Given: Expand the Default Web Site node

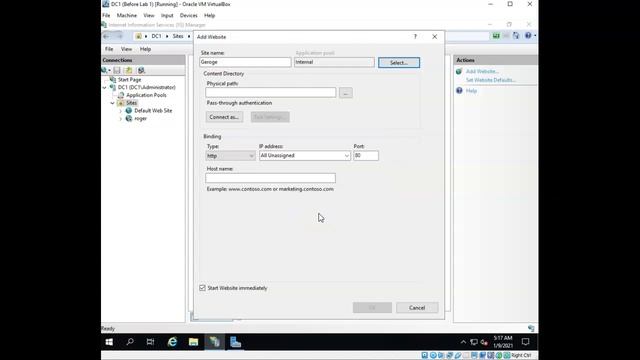Looking at the screenshot, I should click(x=121, y=111).
